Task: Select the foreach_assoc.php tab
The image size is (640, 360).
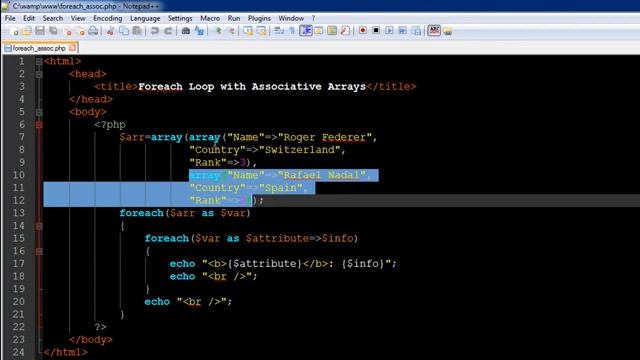Action: click(39, 48)
